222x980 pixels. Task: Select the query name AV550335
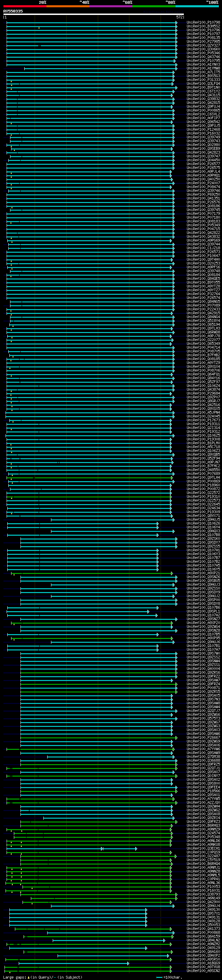13,11
